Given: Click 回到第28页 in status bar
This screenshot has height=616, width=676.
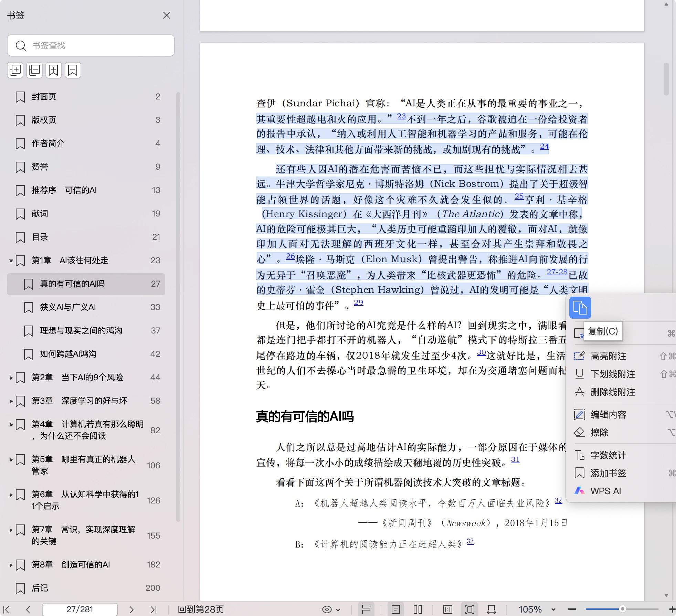Looking at the screenshot, I should tap(201, 609).
